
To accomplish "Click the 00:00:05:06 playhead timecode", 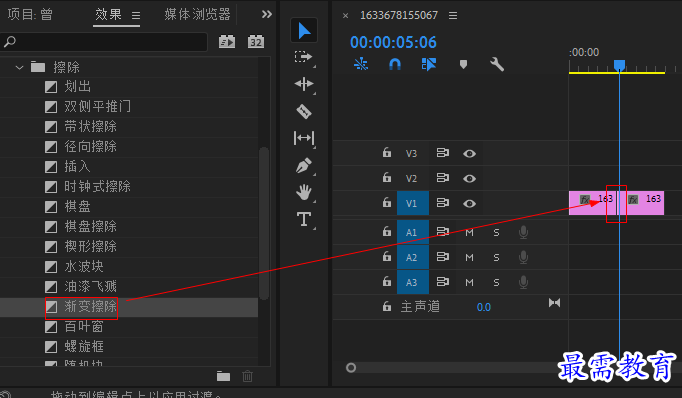I will 393,42.
